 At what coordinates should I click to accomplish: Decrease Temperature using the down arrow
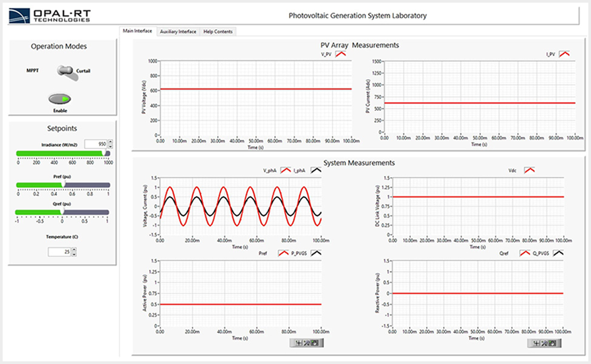point(74,255)
